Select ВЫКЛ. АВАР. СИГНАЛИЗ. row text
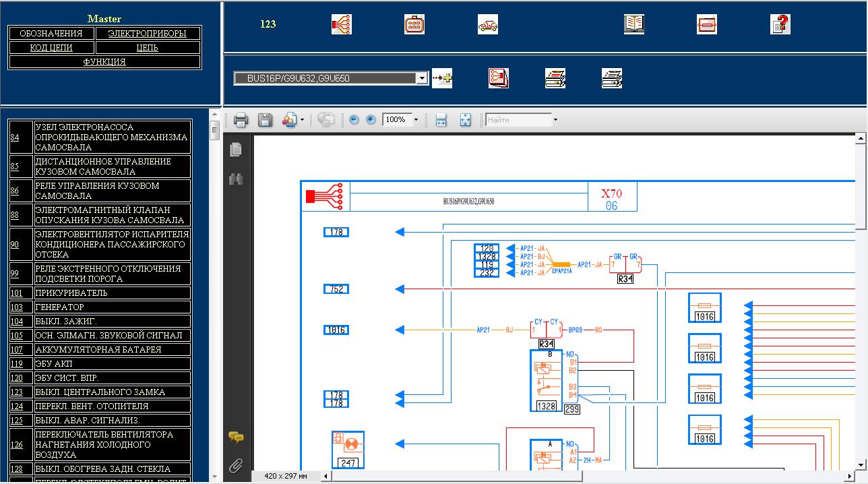The height and width of the screenshot is (484, 868). 87,421
